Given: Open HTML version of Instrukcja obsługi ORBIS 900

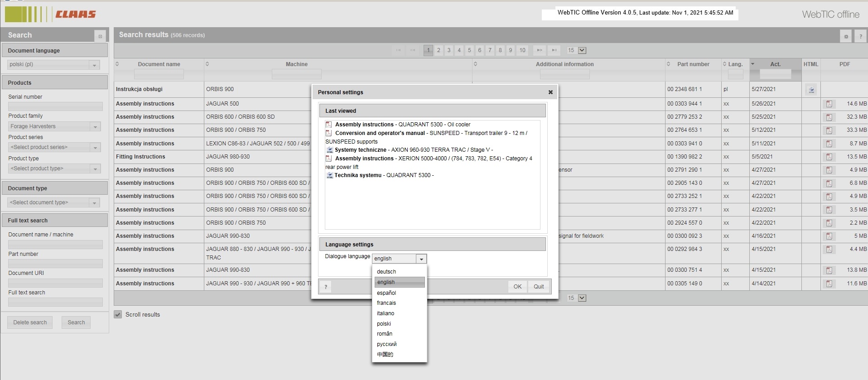Looking at the screenshot, I should pyautogui.click(x=811, y=90).
